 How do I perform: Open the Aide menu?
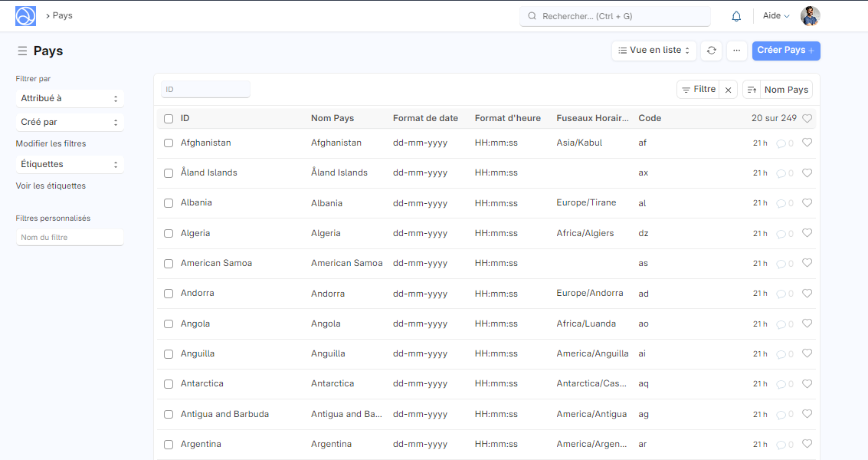pyautogui.click(x=776, y=16)
